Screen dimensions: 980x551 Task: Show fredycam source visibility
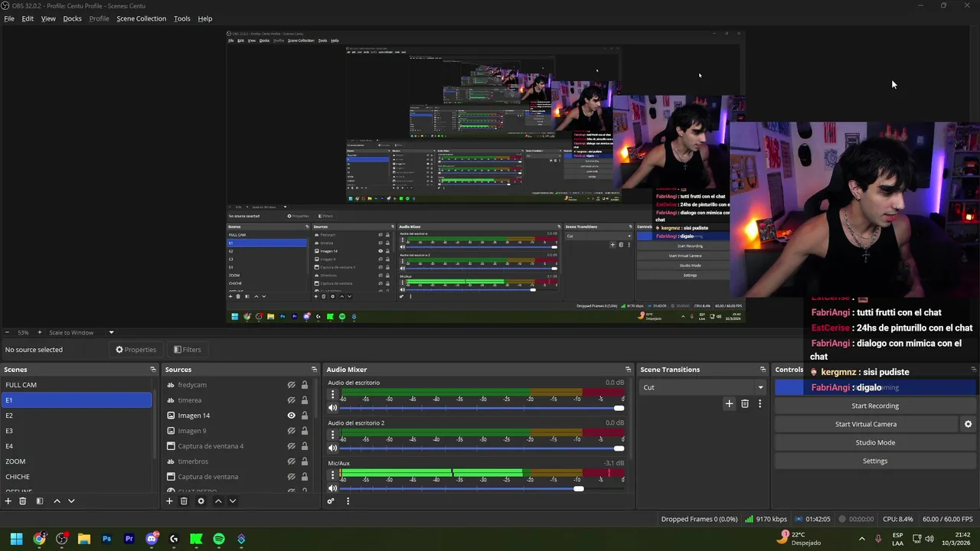291,385
